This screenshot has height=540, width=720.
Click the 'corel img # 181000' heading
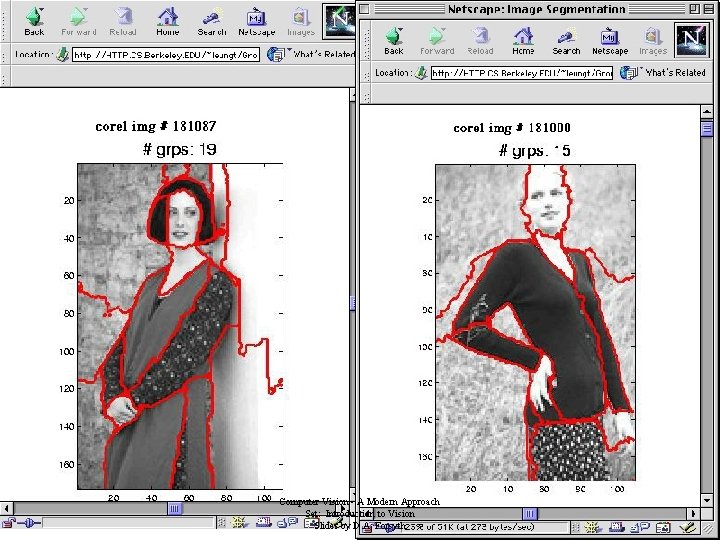pyautogui.click(x=512, y=128)
